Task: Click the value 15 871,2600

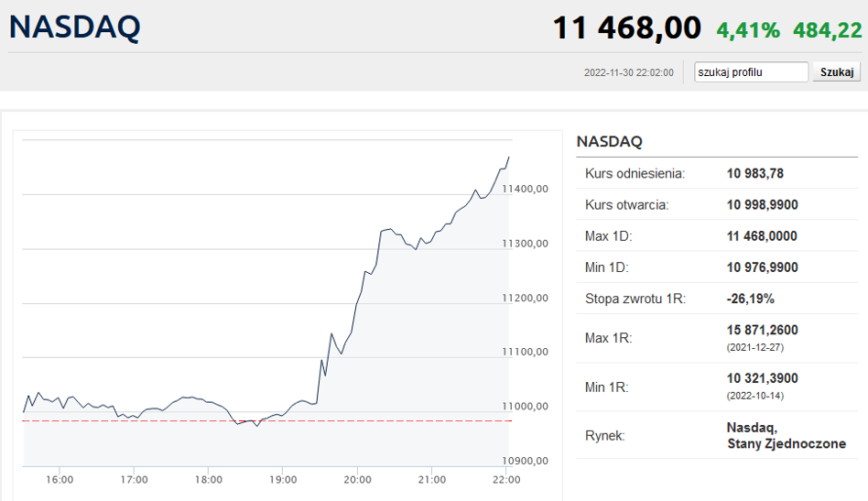Action: coord(763,330)
